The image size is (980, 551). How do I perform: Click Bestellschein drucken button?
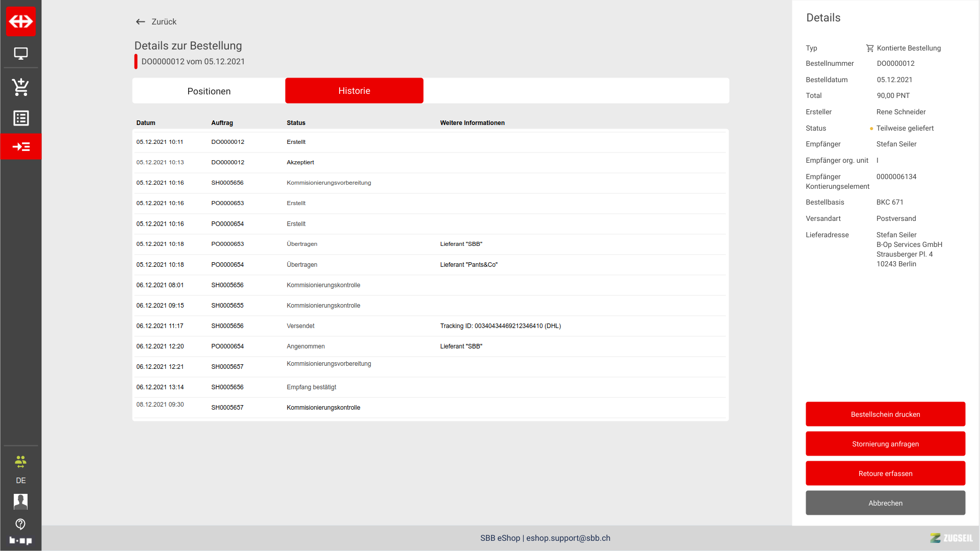tap(885, 414)
